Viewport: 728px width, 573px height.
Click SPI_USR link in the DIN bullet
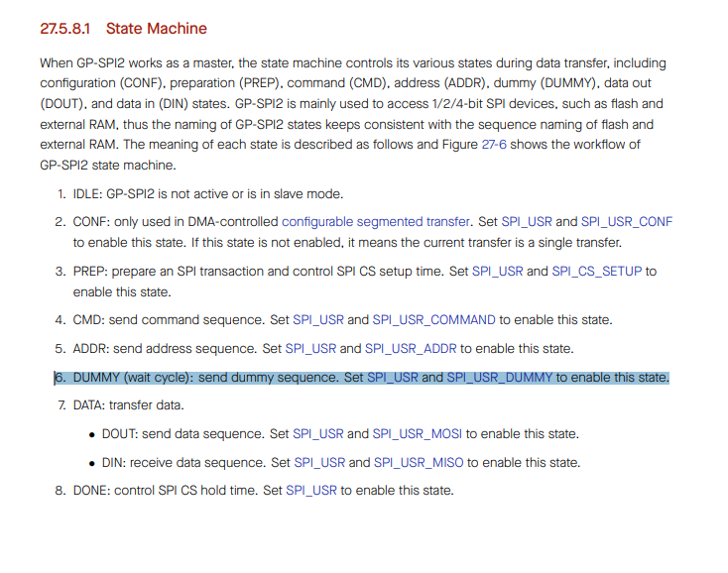[319, 463]
